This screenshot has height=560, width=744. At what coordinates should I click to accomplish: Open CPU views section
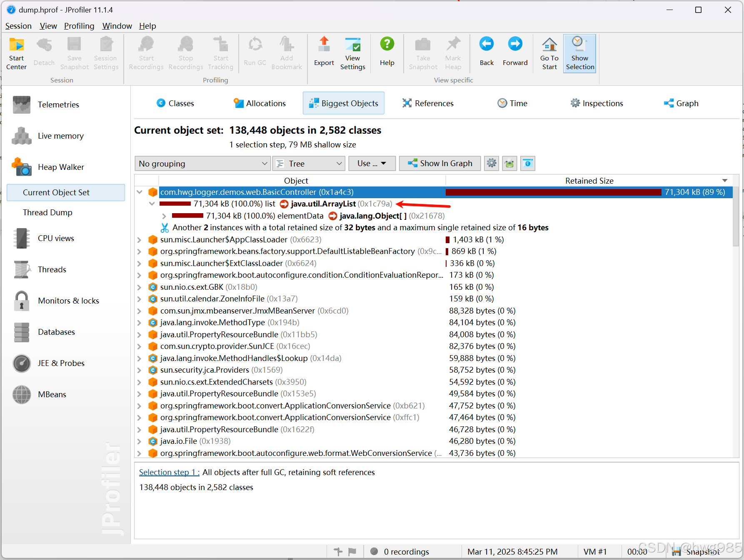point(43,238)
